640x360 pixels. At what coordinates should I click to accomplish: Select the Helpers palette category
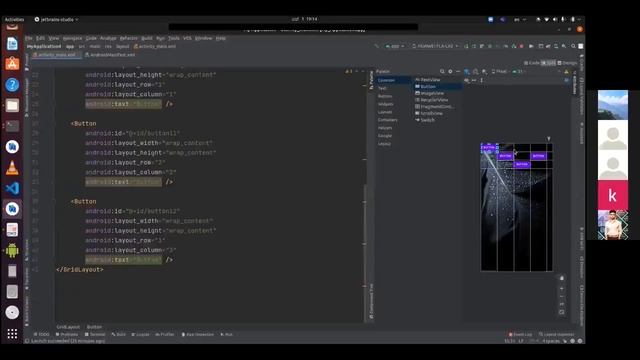pyautogui.click(x=385, y=128)
